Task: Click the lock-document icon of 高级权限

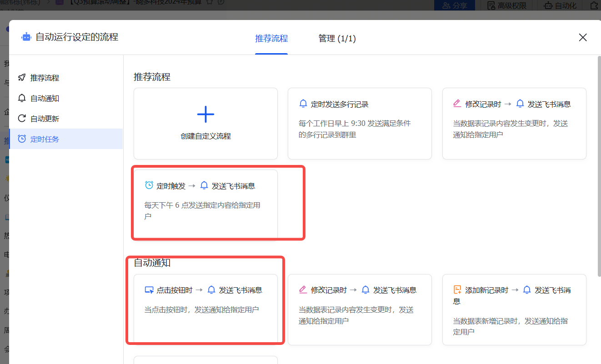Action: click(491, 5)
